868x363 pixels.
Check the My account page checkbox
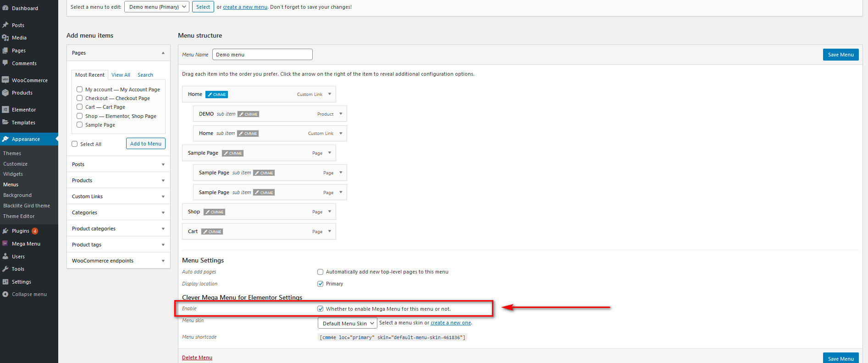80,89
